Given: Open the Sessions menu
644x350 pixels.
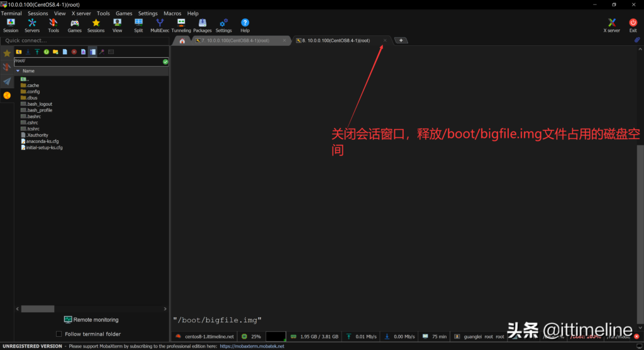Looking at the screenshot, I should coord(38,13).
